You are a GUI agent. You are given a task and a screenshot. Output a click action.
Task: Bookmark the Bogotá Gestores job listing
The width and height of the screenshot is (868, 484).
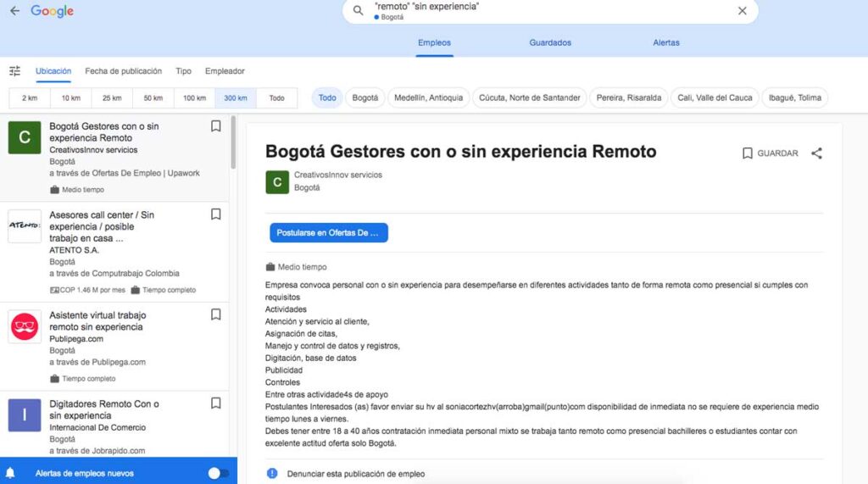[x=216, y=126]
